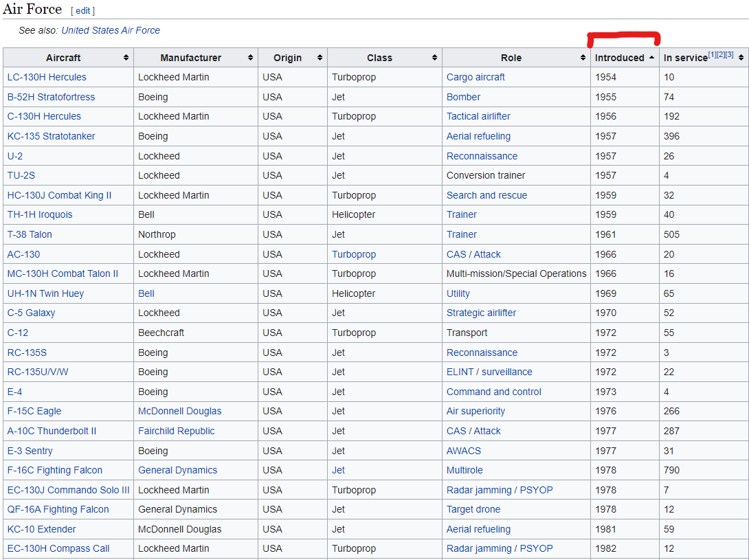Click the Manufacturer column sort arrows
This screenshot has width=749, height=560.
(x=250, y=58)
